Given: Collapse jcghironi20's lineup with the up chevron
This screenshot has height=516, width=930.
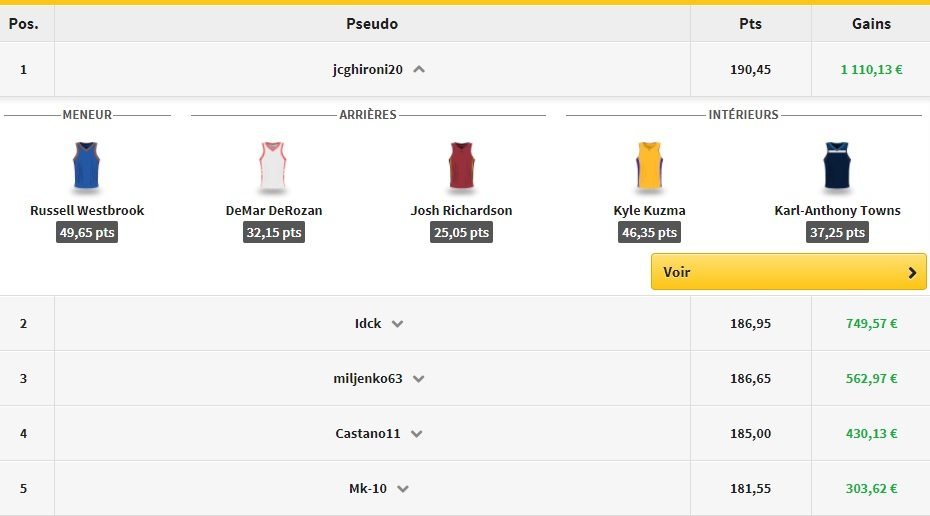Looking at the screenshot, I should 419,70.
